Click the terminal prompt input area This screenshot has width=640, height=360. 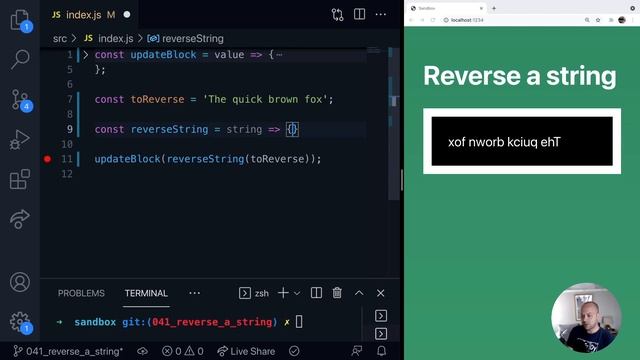coord(299,322)
